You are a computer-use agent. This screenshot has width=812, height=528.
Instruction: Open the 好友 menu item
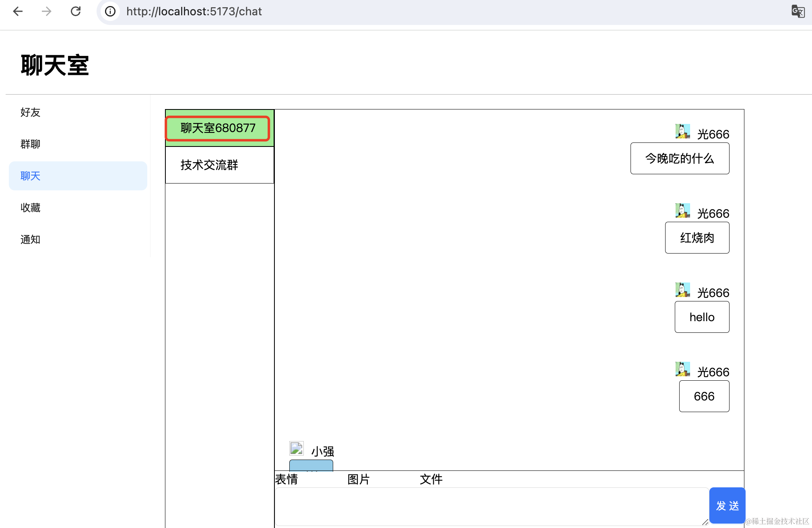point(31,112)
